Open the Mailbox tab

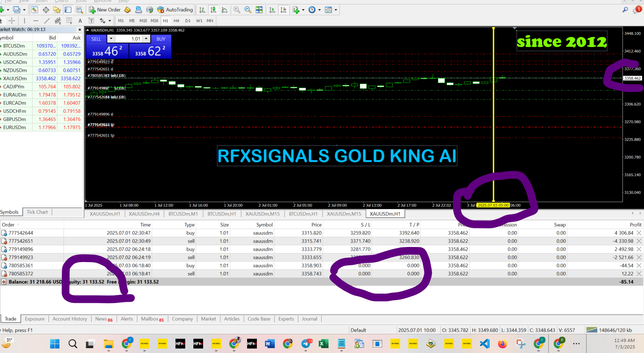152,319
